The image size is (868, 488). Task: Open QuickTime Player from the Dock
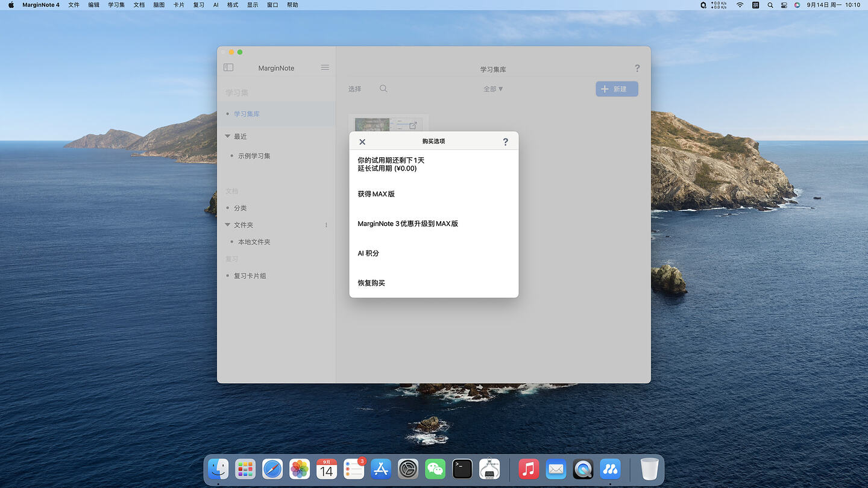pyautogui.click(x=583, y=468)
